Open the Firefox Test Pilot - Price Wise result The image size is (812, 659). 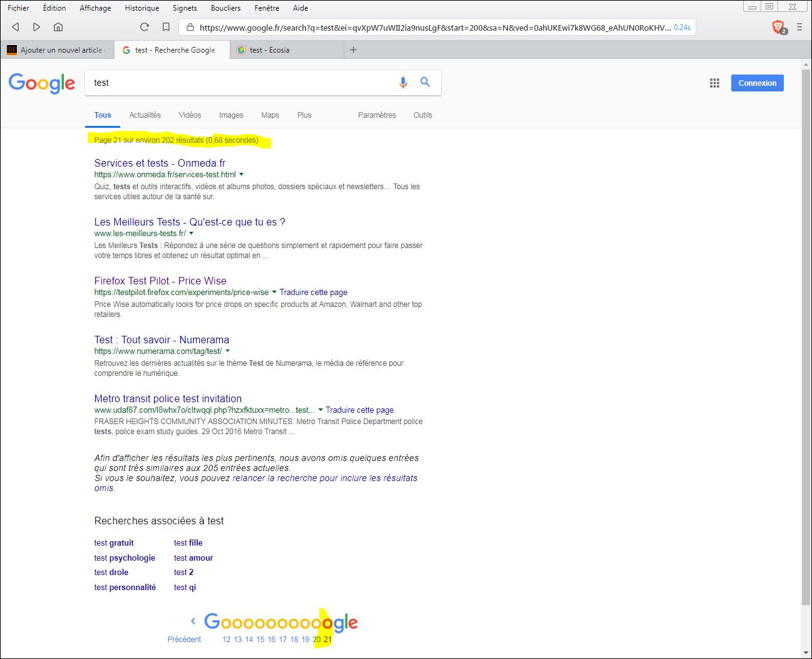(160, 281)
